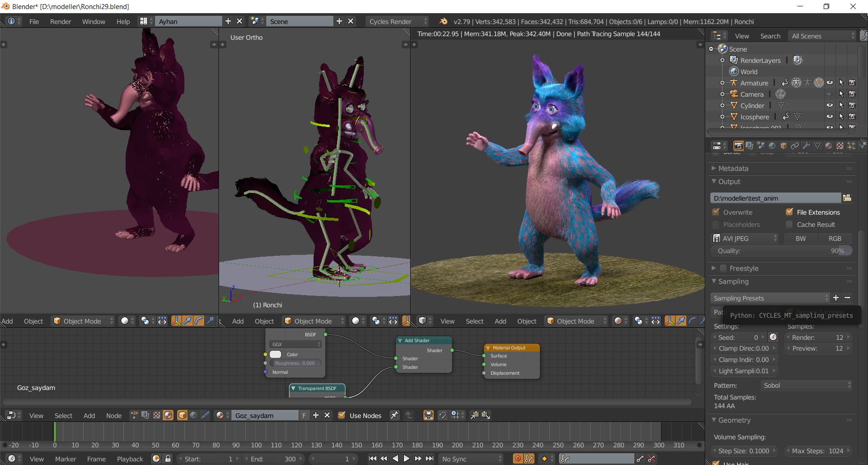Open the Texture properties tab (checker icon)

(840, 146)
